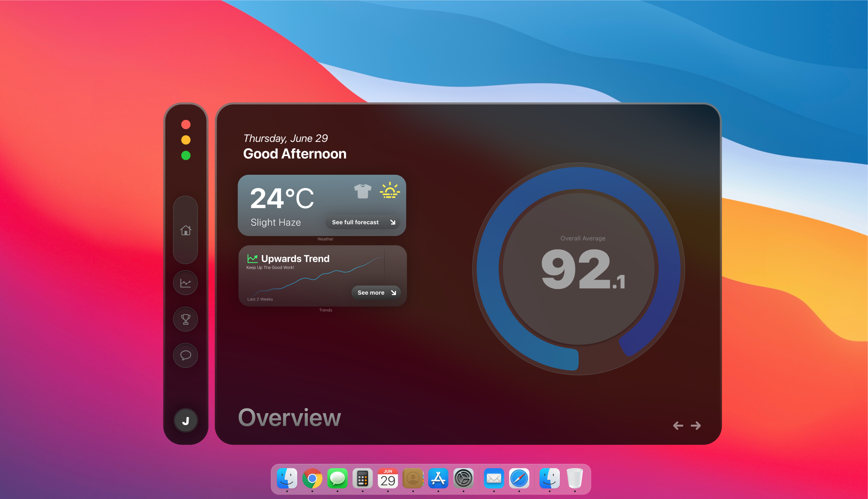The image size is (868, 499).
Task: Expand See full forecast with its arrow
Action: coord(393,222)
